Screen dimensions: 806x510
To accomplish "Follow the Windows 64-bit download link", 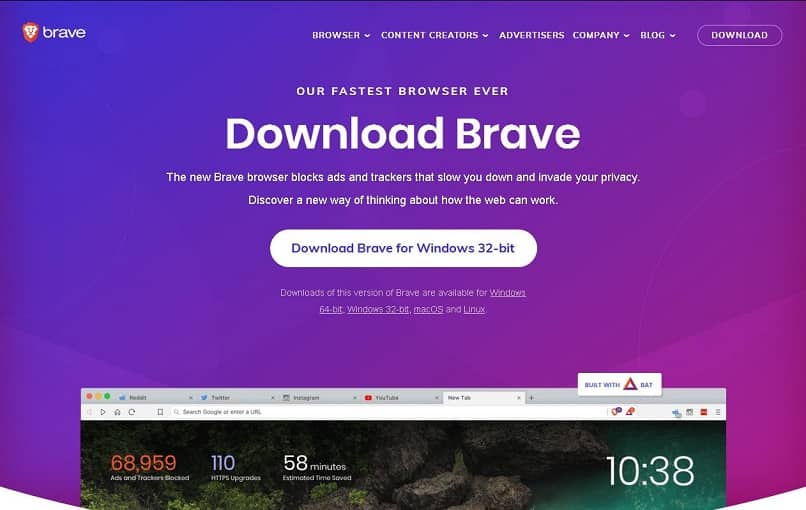I will click(331, 309).
